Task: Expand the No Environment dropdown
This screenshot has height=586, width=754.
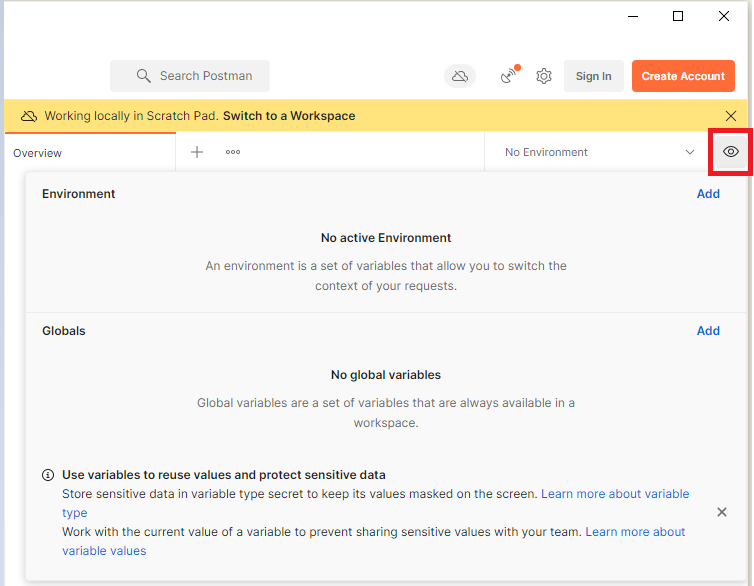Action: (598, 152)
